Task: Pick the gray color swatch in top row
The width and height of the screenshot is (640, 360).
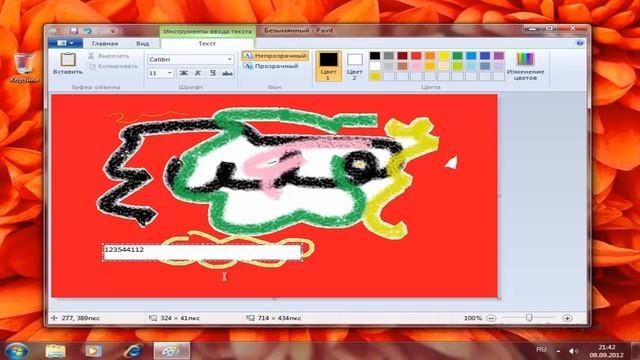Action: pyautogui.click(x=389, y=56)
